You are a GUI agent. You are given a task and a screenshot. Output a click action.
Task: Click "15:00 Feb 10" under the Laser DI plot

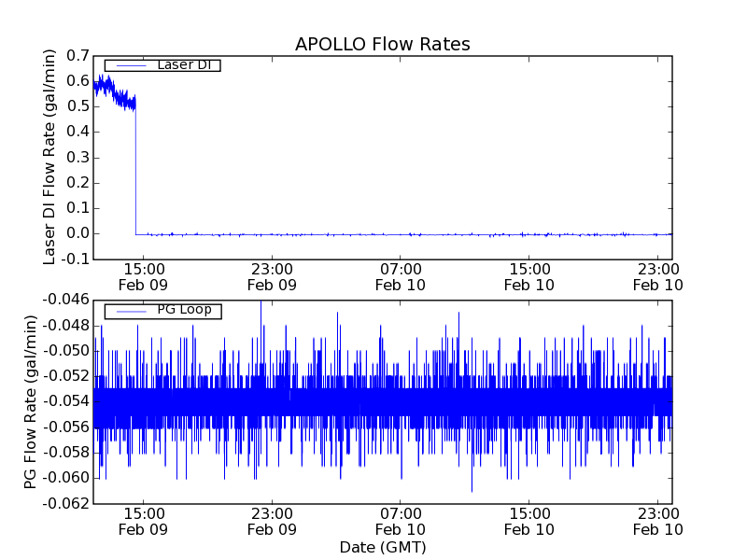click(x=529, y=277)
